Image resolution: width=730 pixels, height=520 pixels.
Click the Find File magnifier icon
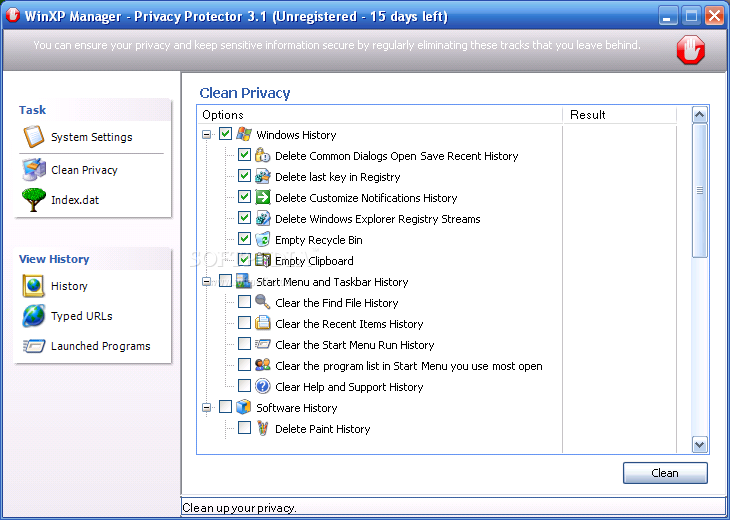pos(263,302)
